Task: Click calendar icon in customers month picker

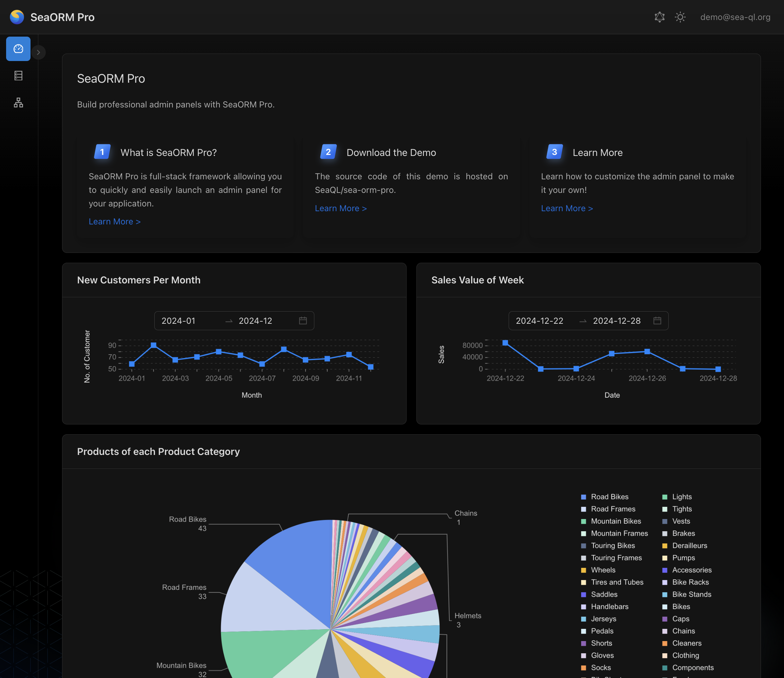Action: coord(303,320)
